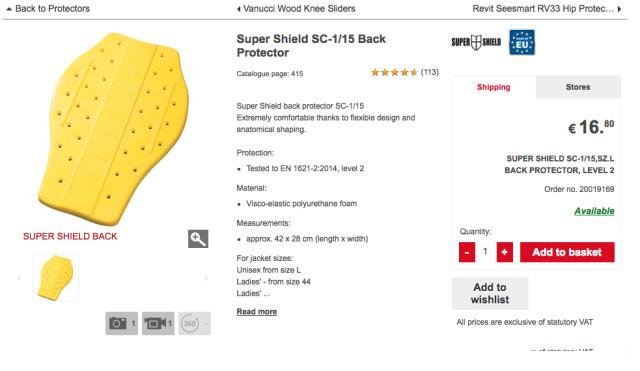The image size is (640, 371).
Task: Click the quantity input field
Action: pyautogui.click(x=486, y=252)
